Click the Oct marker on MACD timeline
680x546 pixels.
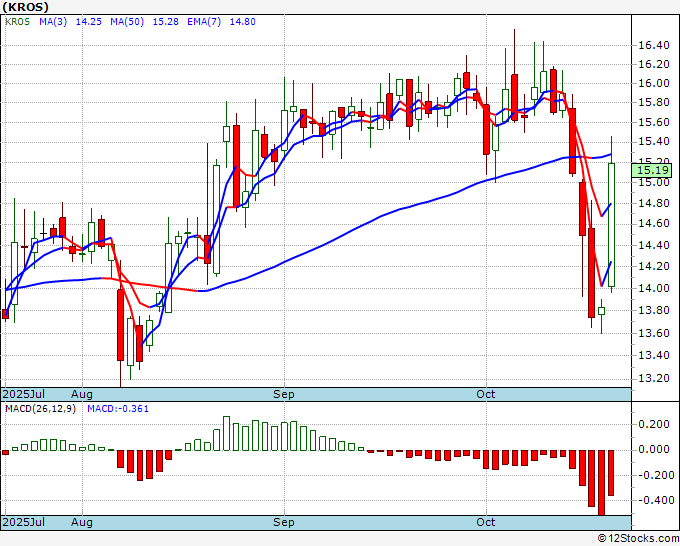click(x=486, y=522)
